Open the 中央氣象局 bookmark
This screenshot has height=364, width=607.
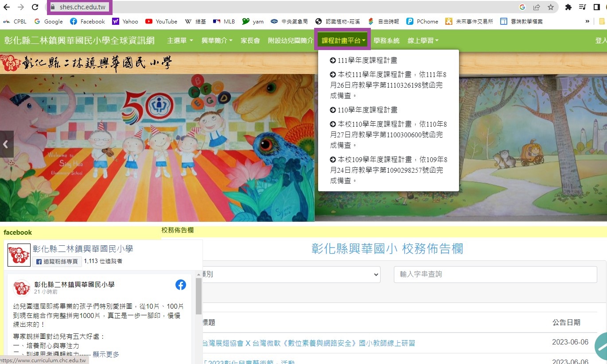(289, 21)
